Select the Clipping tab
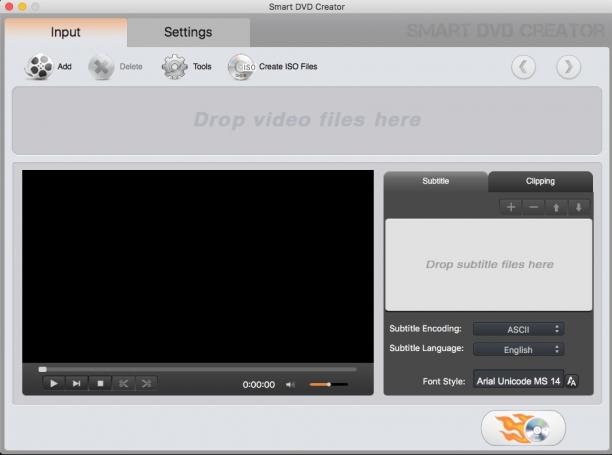This screenshot has height=455, width=612. click(540, 181)
